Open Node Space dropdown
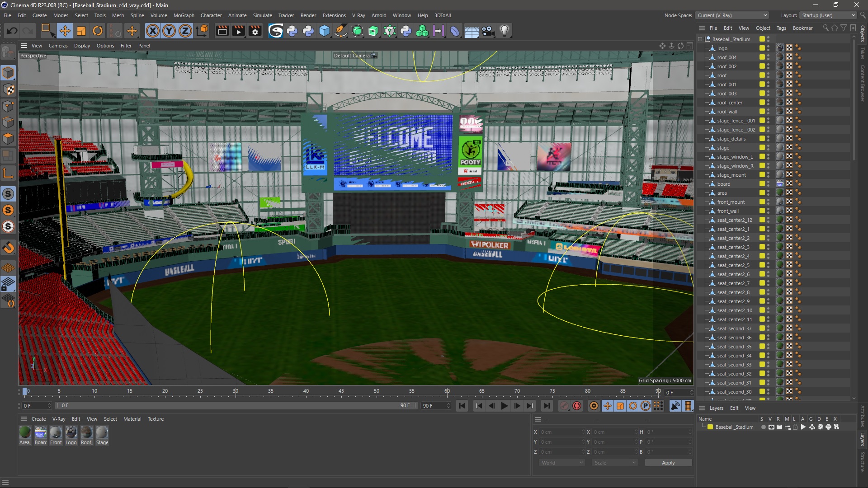The width and height of the screenshot is (868, 488). coord(732,15)
